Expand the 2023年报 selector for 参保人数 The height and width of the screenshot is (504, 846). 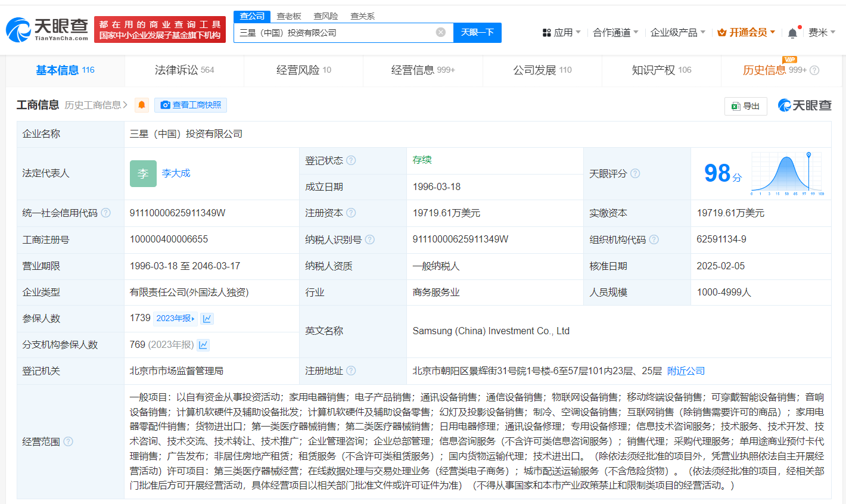tap(175, 318)
